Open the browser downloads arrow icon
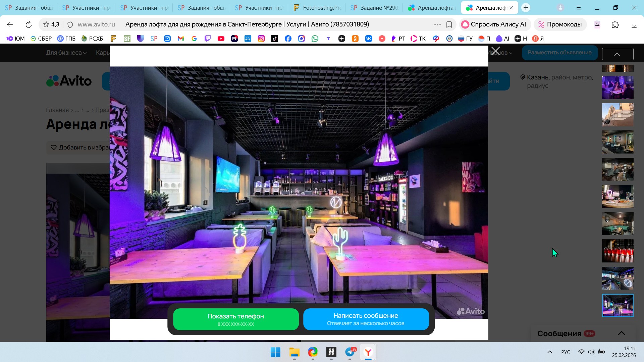 pos(634,24)
